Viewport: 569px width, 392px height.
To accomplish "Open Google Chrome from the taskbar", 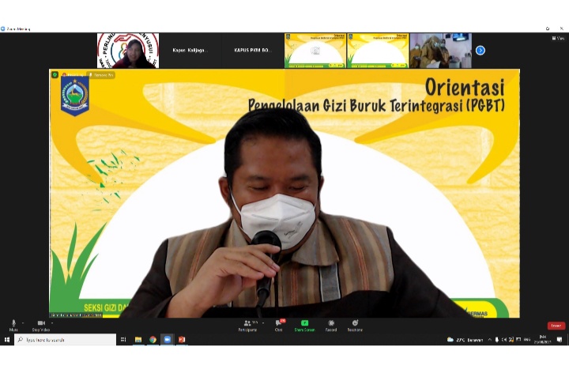I will 153,340.
